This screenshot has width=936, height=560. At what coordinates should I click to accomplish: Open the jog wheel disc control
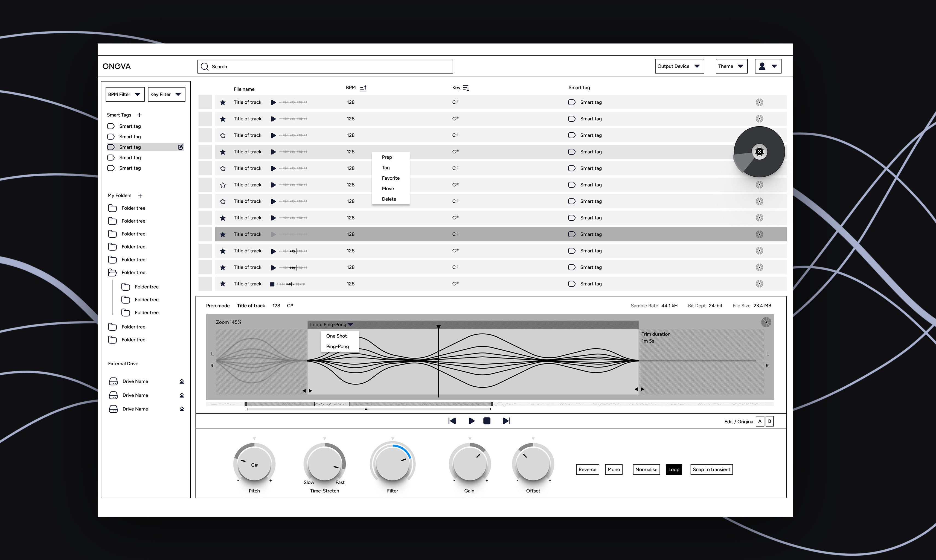coord(759,152)
